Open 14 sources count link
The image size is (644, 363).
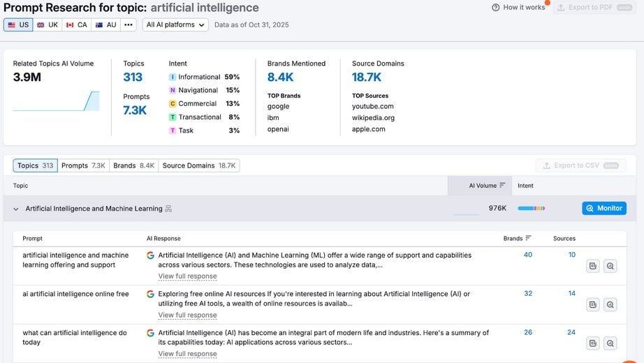click(572, 293)
